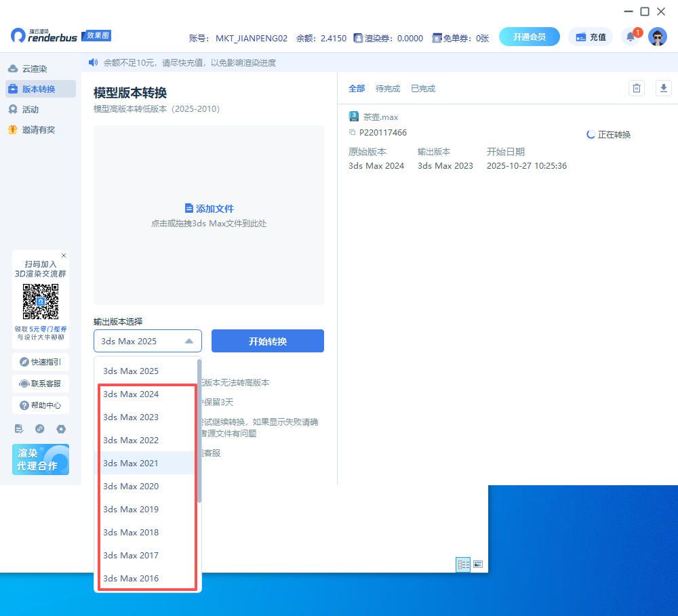This screenshot has height=616, width=678.
Task: Switch to the 待完成 tab
Action: (x=388, y=89)
